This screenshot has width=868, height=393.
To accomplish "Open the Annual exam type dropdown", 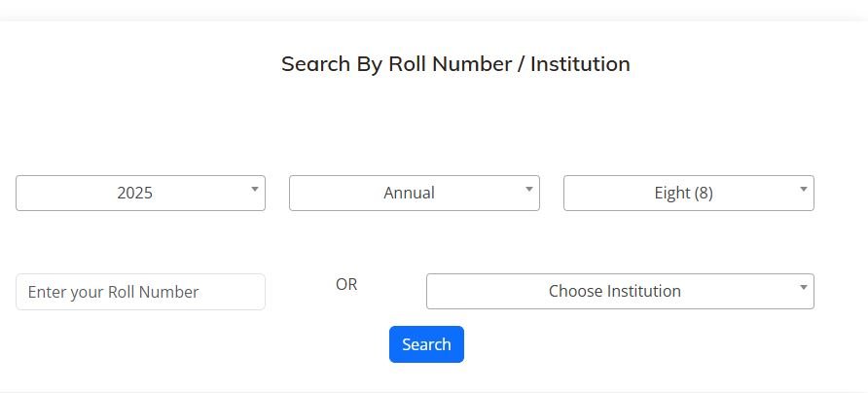I will [x=414, y=193].
